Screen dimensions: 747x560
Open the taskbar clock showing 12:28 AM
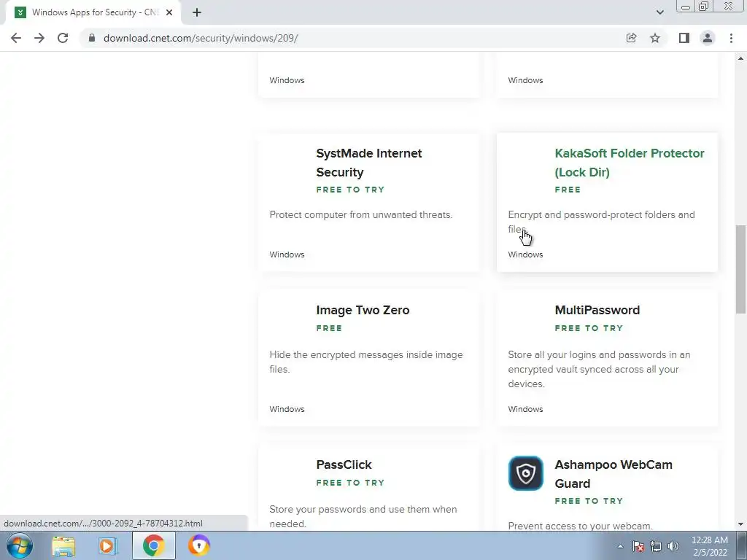coord(710,546)
